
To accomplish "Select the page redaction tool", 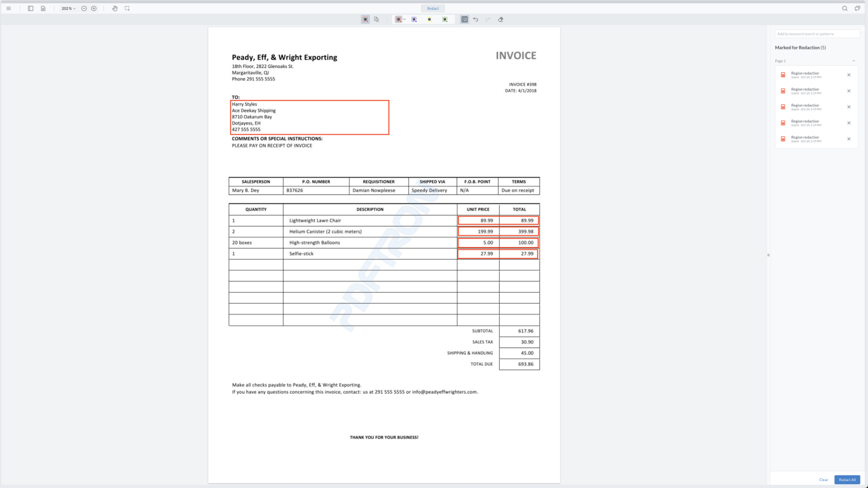I will [x=376, y=19].
